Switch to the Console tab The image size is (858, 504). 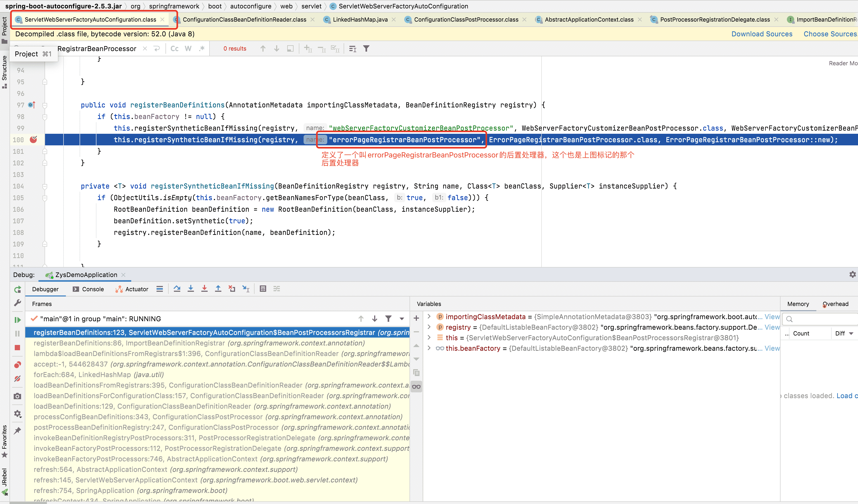click(88, 289)
